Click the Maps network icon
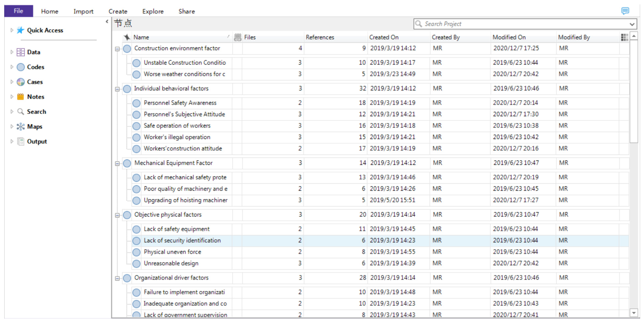 pyautogui.click(x=21, y=127)
